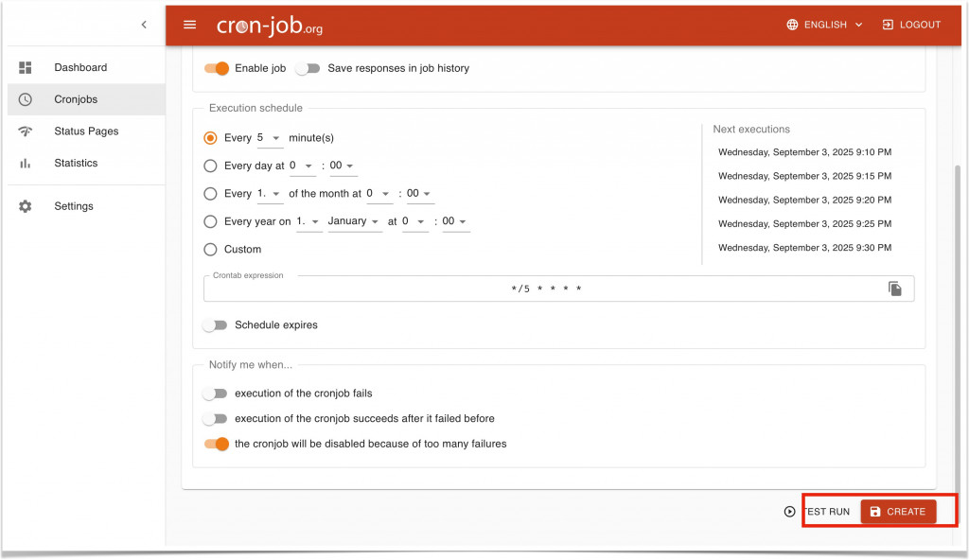Viewport: 969px width, 560px height.
Task: Click next execution at 9:20 PM
Action: pos(804,201)
